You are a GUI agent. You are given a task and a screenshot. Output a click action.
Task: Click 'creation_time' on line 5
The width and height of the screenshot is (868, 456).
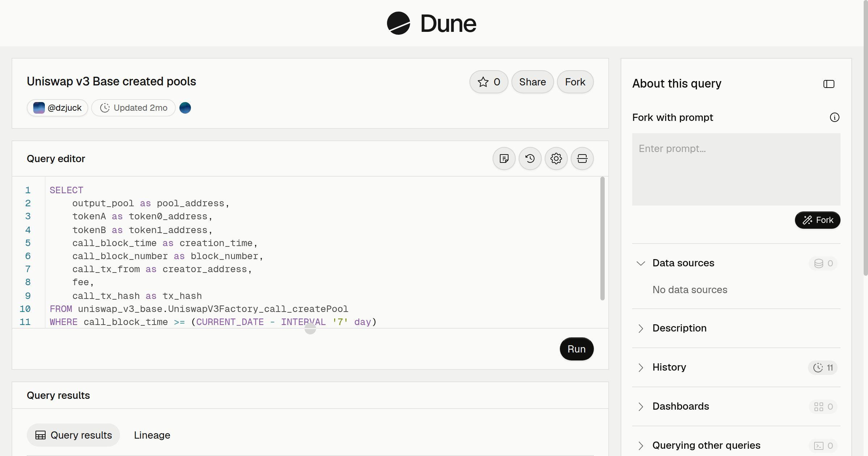[216, 243]
